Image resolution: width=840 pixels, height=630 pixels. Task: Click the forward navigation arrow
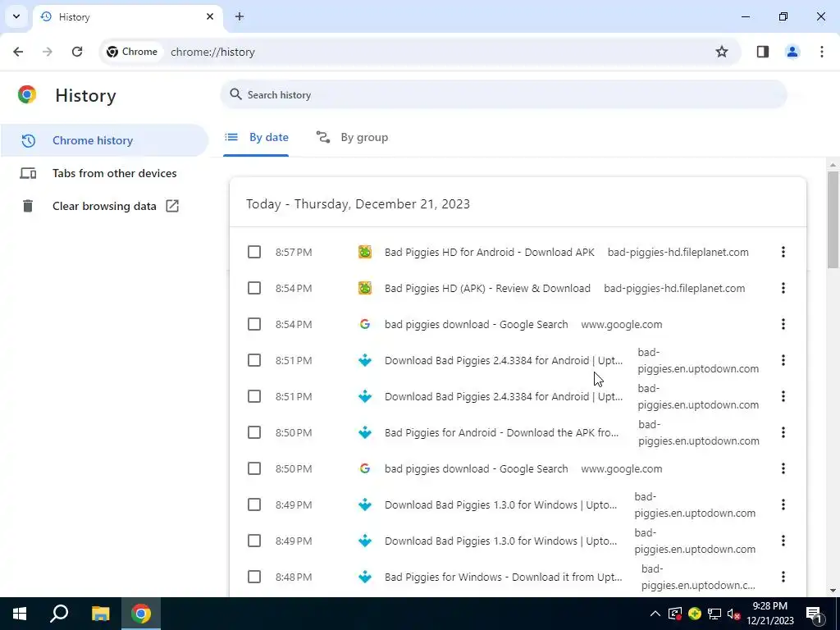click(x=48, y=52)
